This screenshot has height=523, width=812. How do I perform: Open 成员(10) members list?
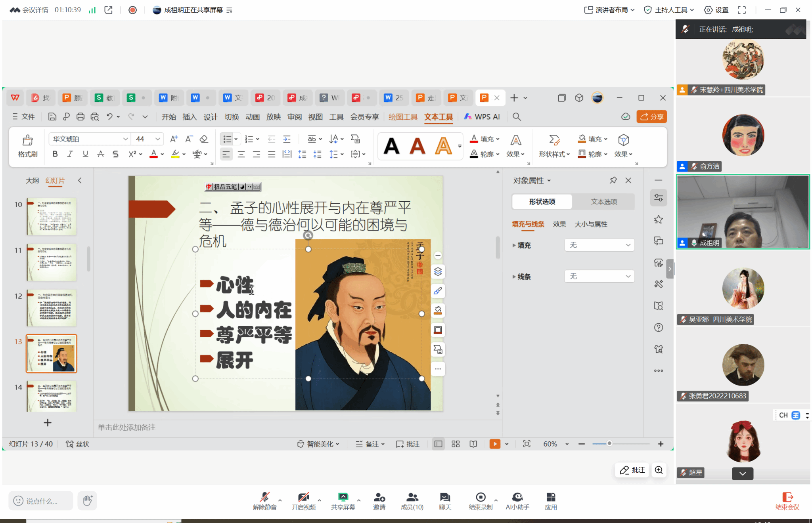coord(412,501)
